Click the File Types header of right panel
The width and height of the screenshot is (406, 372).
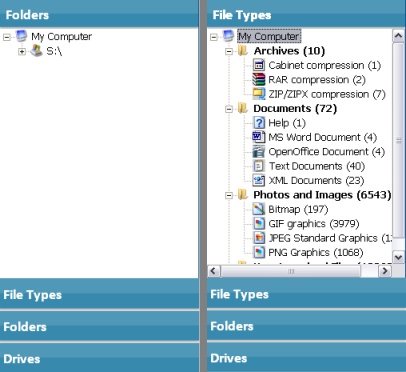point(306,14)
